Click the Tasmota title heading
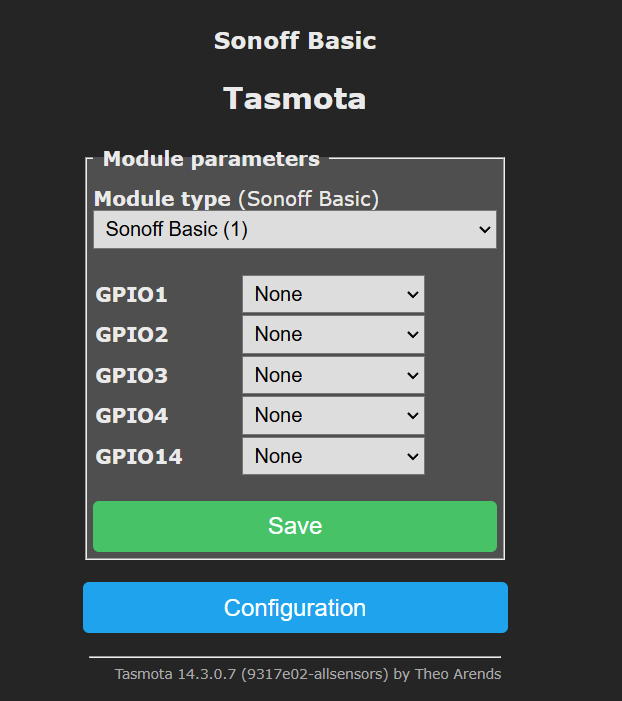Viewport: 622px width, 701px height. pyautogui.click(x=295, y=98)
